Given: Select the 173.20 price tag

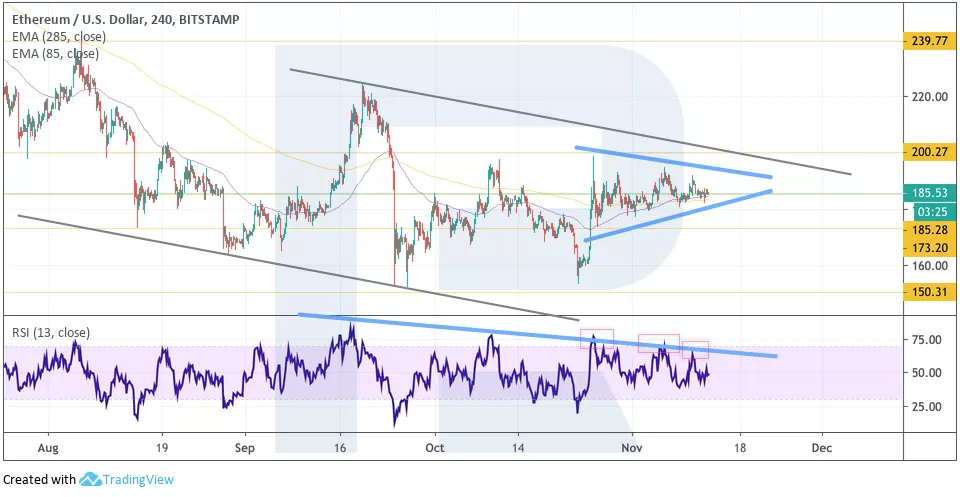Looking at the screenshot, I should click(930, 246).
